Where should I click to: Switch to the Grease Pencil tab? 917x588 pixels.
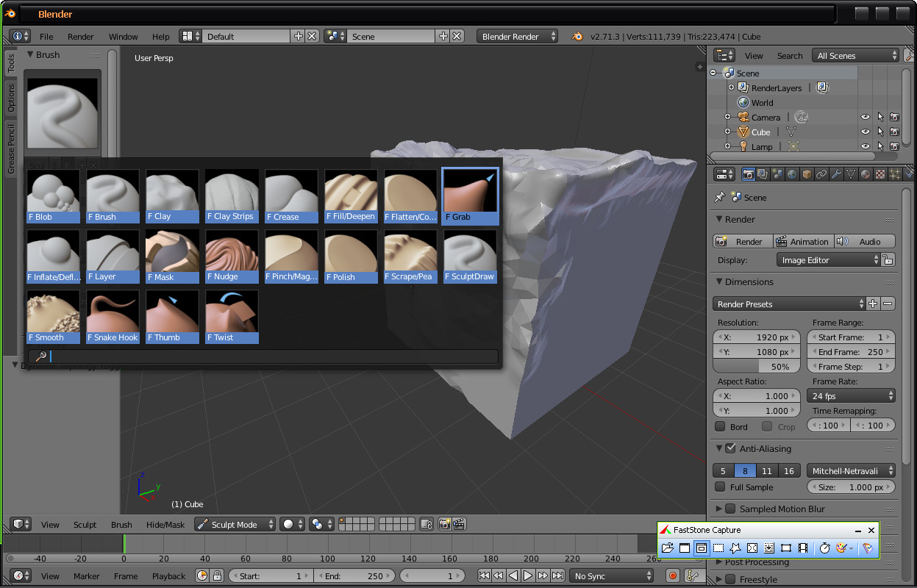[x=11, y=149]
